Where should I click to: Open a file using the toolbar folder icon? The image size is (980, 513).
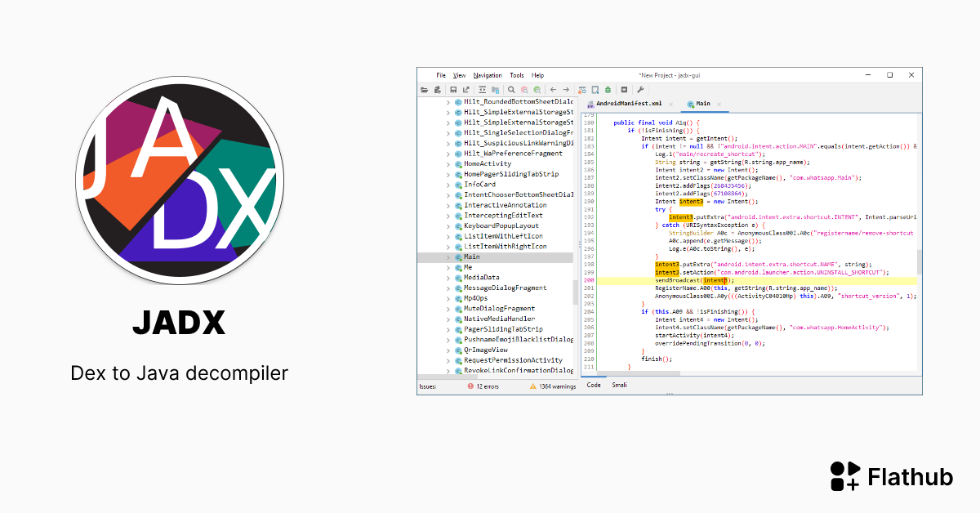423,90
